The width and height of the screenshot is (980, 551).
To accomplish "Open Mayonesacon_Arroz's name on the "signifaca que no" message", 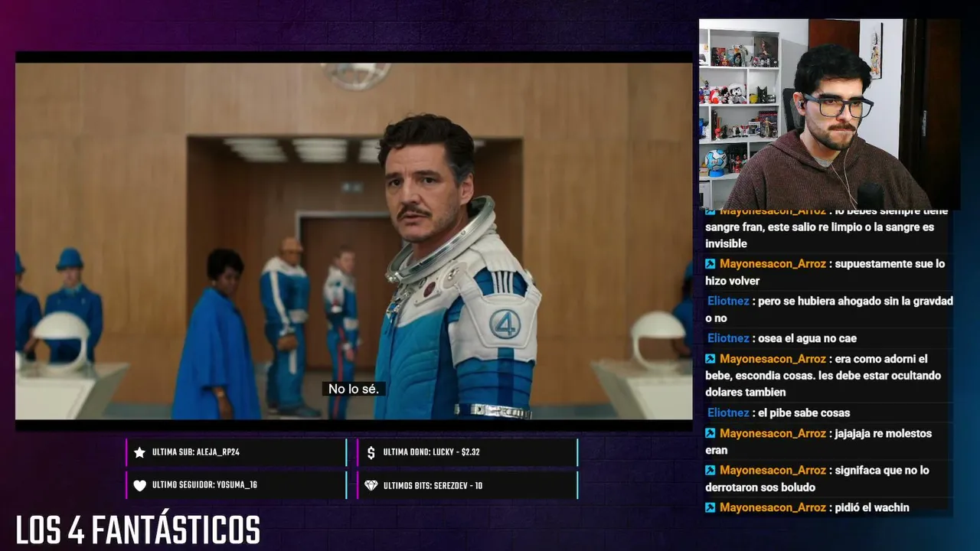I will click(773, 471).
